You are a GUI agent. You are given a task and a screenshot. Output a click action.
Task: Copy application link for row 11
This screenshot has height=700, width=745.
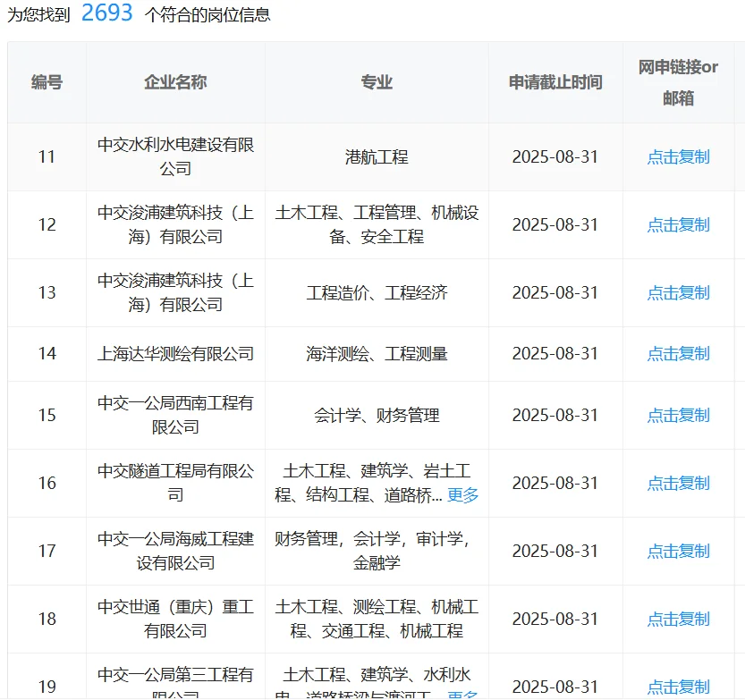tap(678, 157)
